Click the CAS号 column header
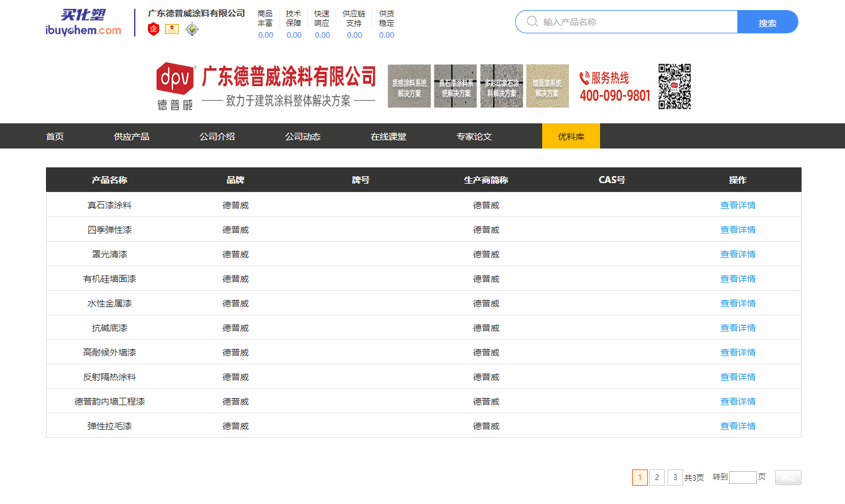The height and width of the screenshot is (504, 845). pyautogui.click(x=612, y=180)
